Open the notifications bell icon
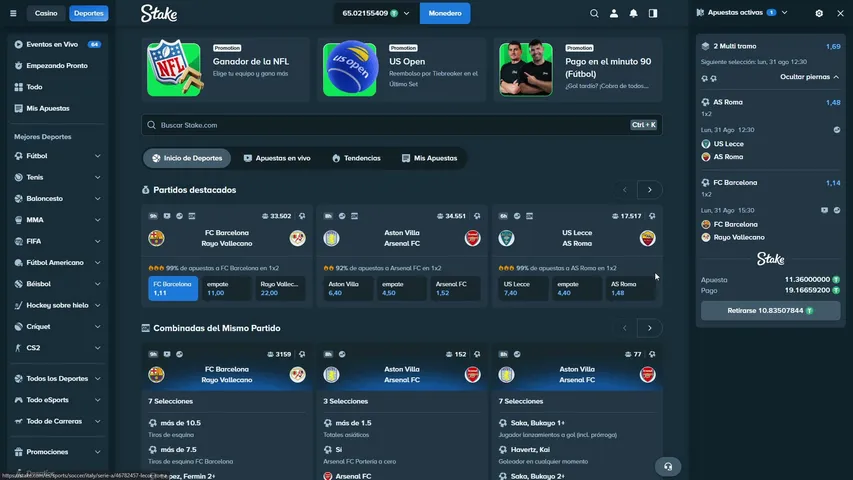 click(633, 13)
